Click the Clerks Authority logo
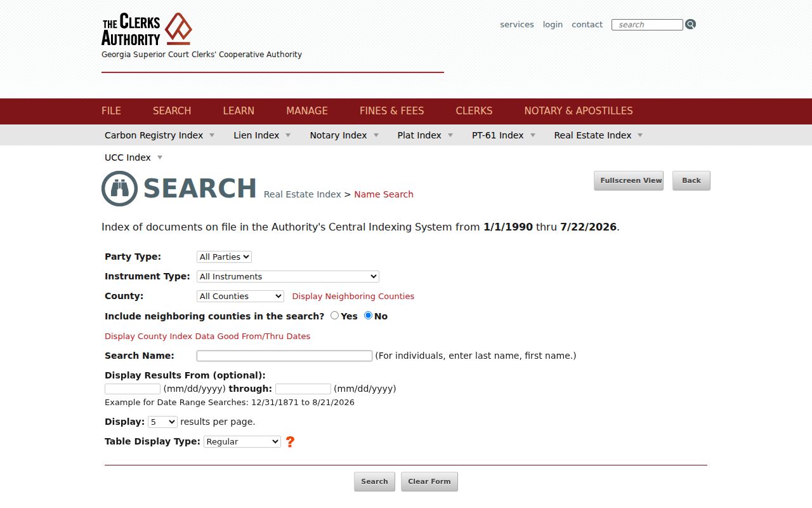Viewport: 812px width, 508px height. pos(147,29)
